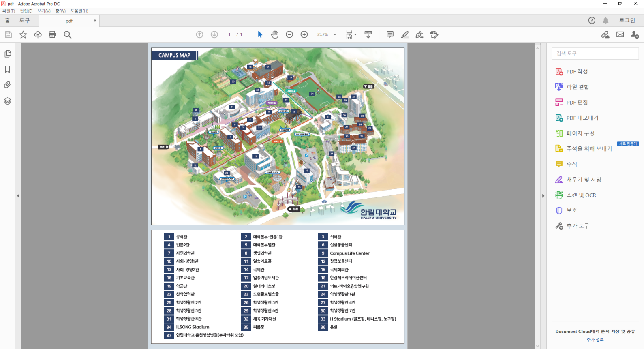Switch to the 도구 tab
This screenshot has width=644, height=349.
(25, 21)
